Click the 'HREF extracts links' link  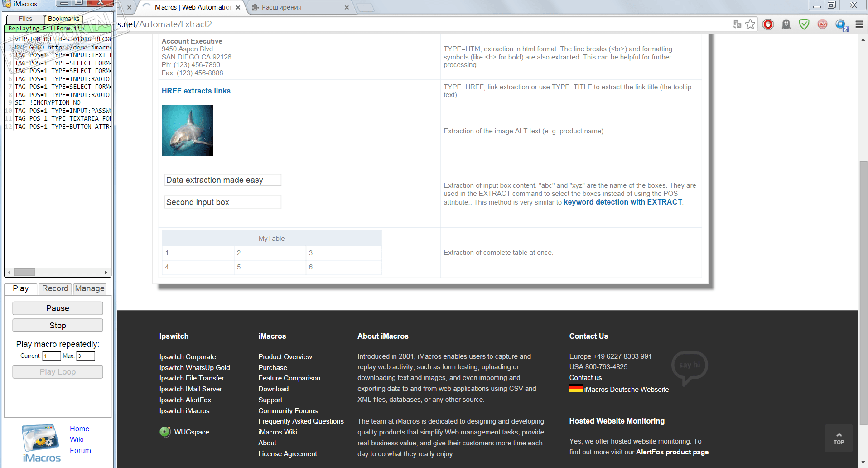pos(196,91)
